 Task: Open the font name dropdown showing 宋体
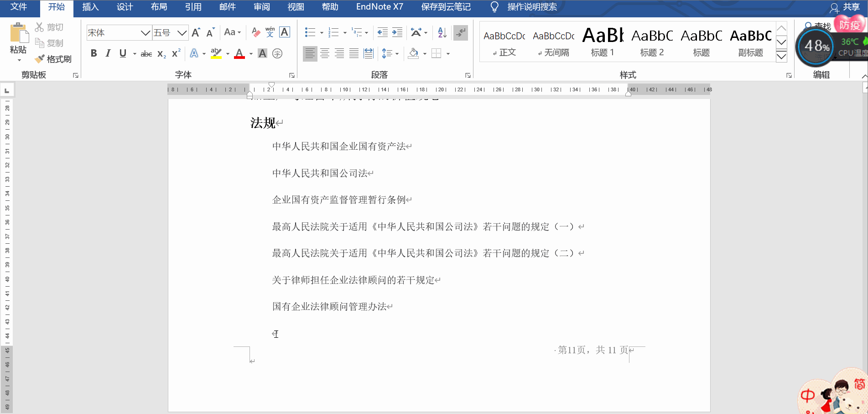(x=145, y=32)
